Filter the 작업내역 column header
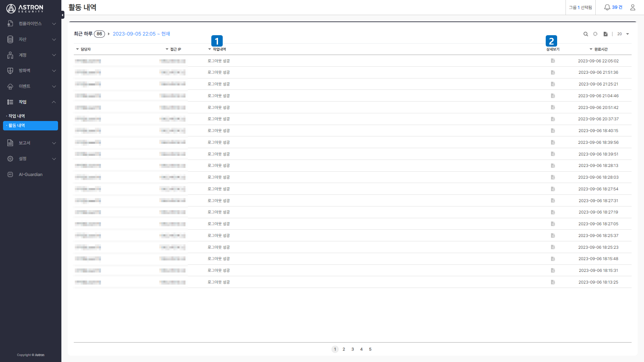 click(217, 49)
